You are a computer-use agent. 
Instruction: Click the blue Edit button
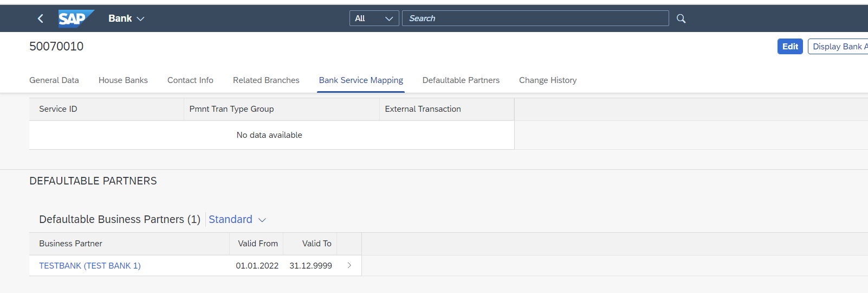pyautogui.click(x=790, y=47)
